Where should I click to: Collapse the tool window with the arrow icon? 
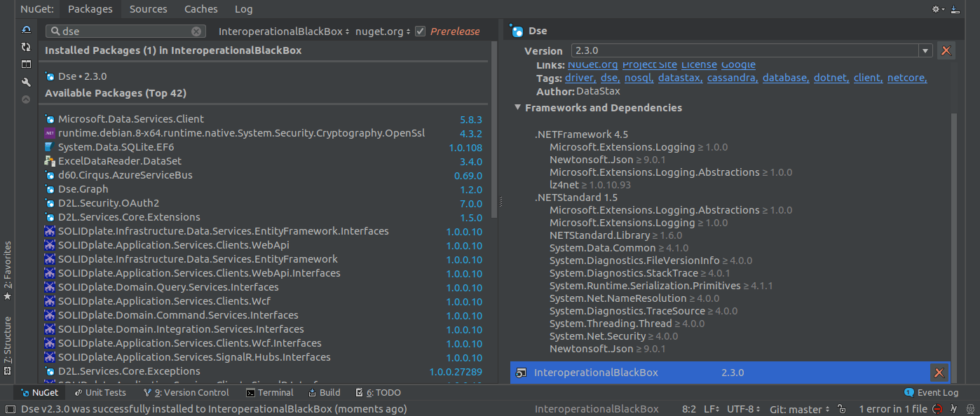point(26,99)
